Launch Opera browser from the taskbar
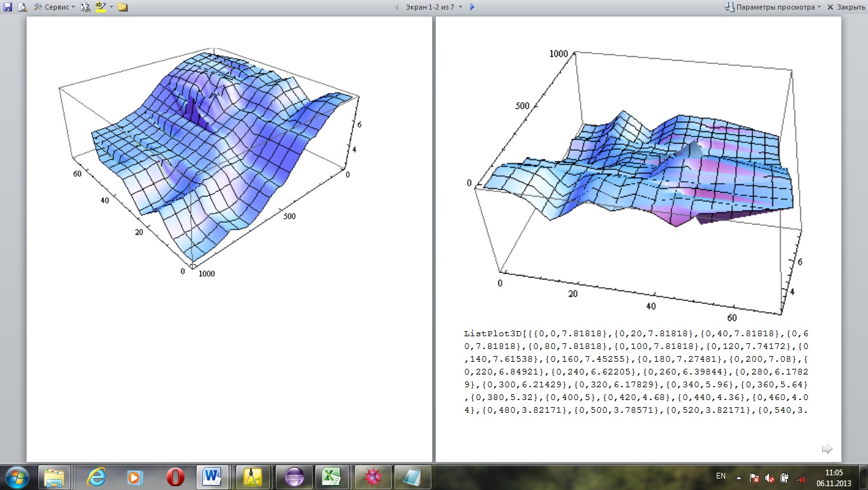The width and height of the screenshot is (868, 490). [175, 477]
